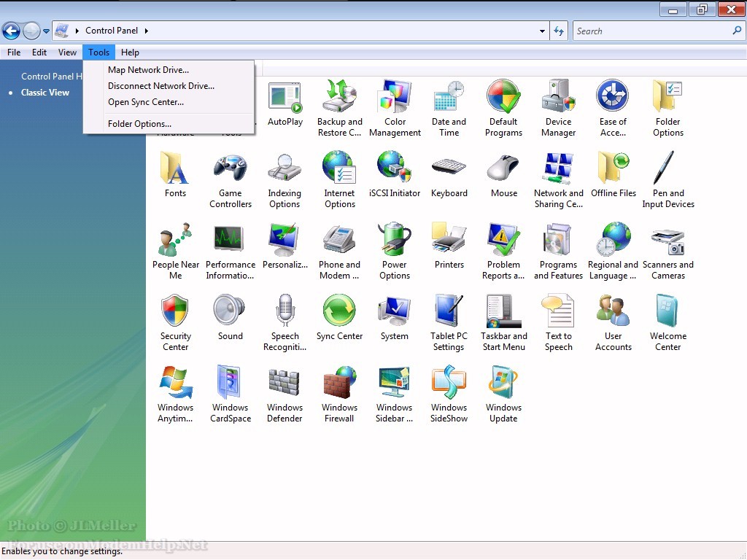The width and height of the screenshot is (747, 560).
Task: Open the User Accounts icon
Action: (x=613, y=312)
